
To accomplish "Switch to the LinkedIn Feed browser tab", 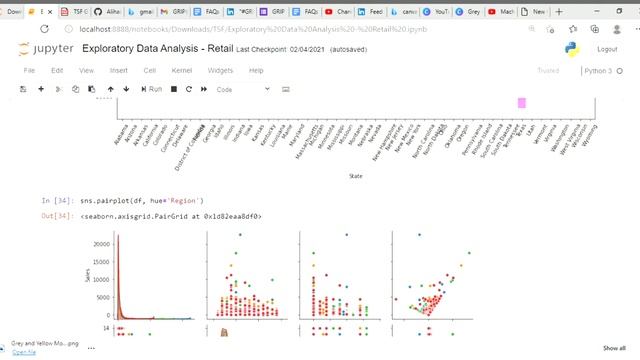I will point(371,12).
